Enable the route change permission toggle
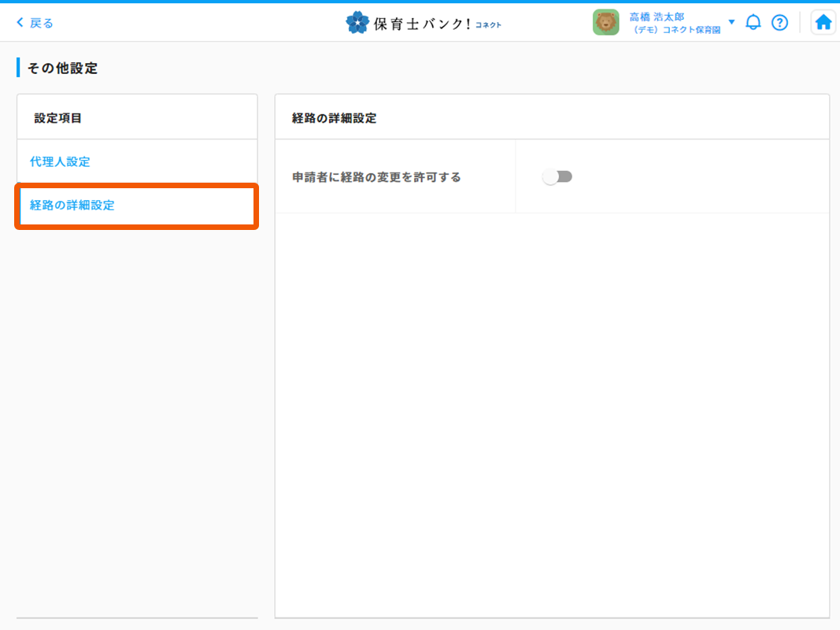 click(x=557, y=176)
